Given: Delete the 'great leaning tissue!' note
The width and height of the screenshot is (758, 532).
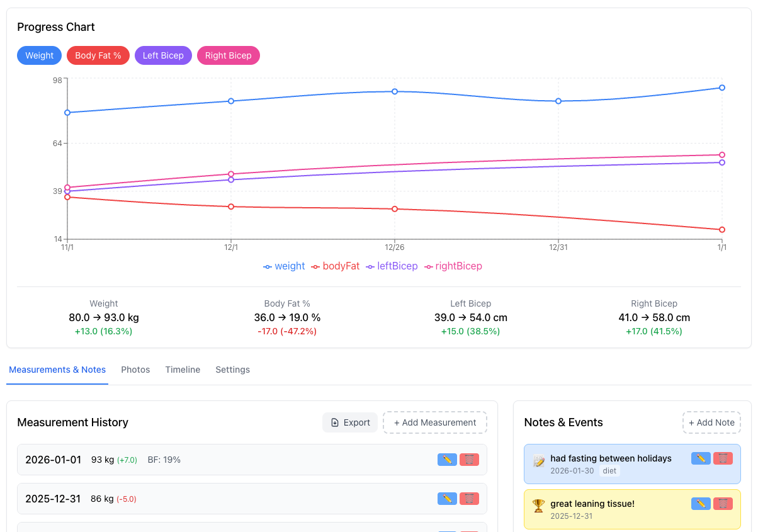Looking at the screenshot, I should click(x=723, y=504).
